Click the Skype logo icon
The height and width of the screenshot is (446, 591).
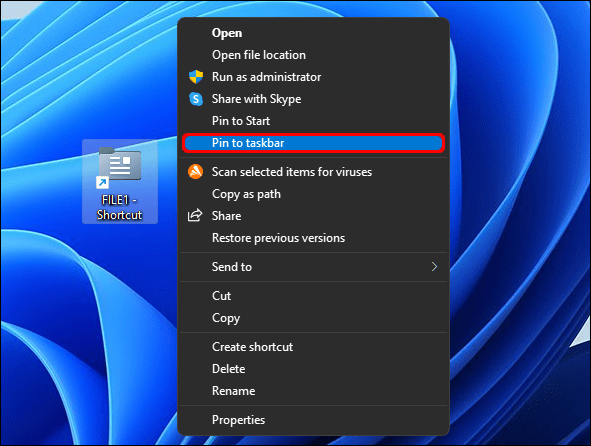coord(196,99)
